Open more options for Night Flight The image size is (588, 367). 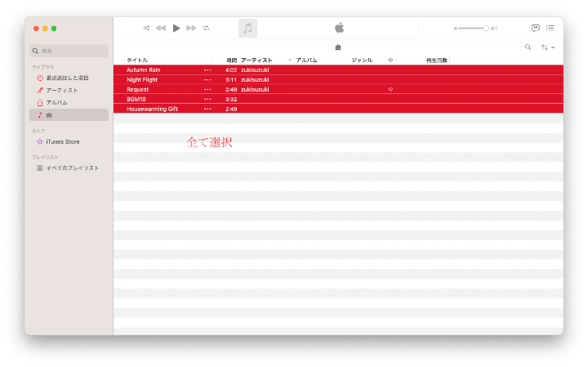point(207,80)
